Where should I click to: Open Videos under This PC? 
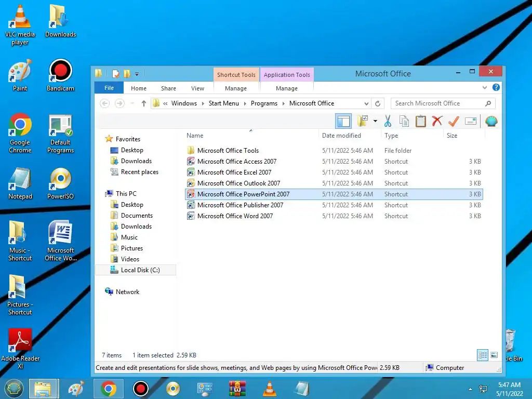coord(130,259)
